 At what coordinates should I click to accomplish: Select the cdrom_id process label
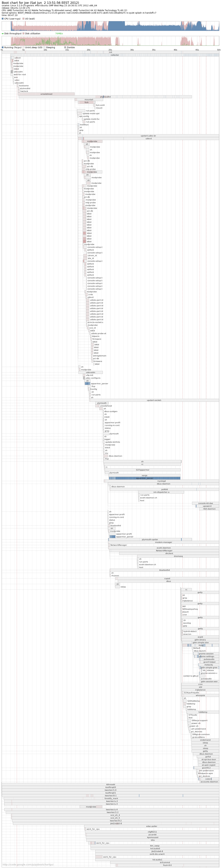pos(92,255)
